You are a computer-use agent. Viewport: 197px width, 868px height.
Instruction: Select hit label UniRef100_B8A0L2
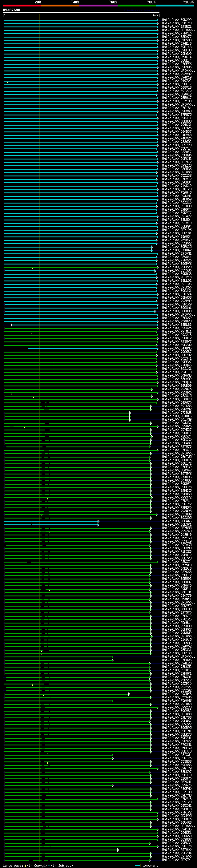(177, 94)
